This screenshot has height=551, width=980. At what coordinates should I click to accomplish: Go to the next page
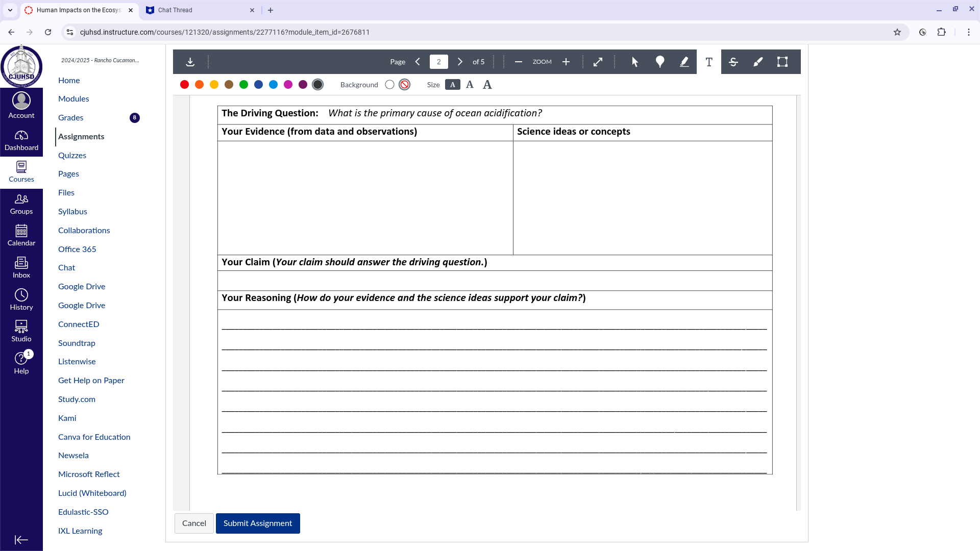(460, 61)
